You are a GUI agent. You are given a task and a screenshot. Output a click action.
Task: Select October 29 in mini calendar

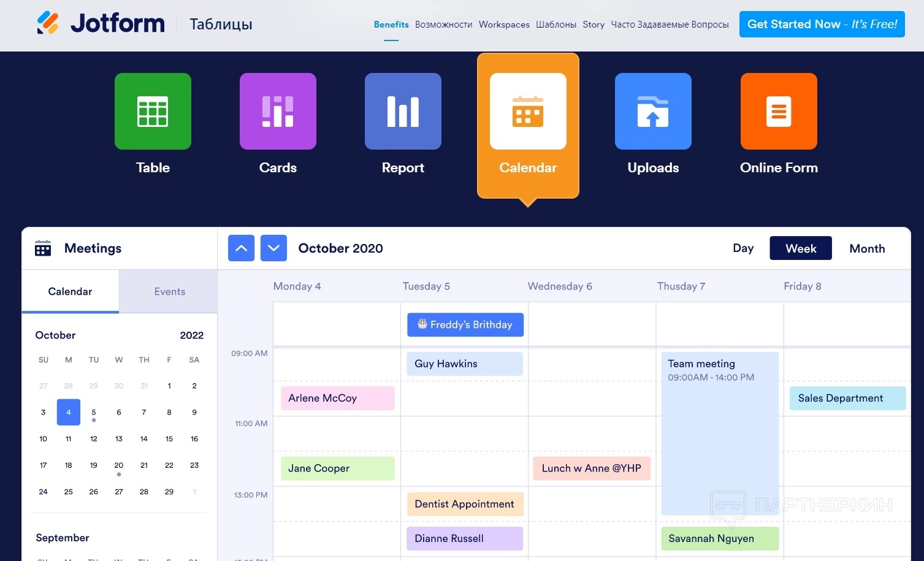169,492
